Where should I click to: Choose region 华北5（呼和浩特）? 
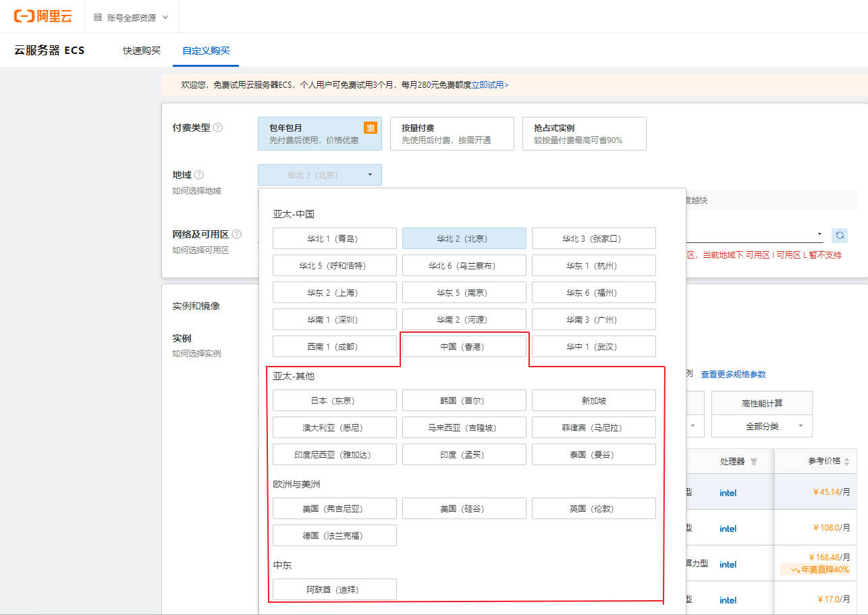pyautogui.click(x=335, y=265)
